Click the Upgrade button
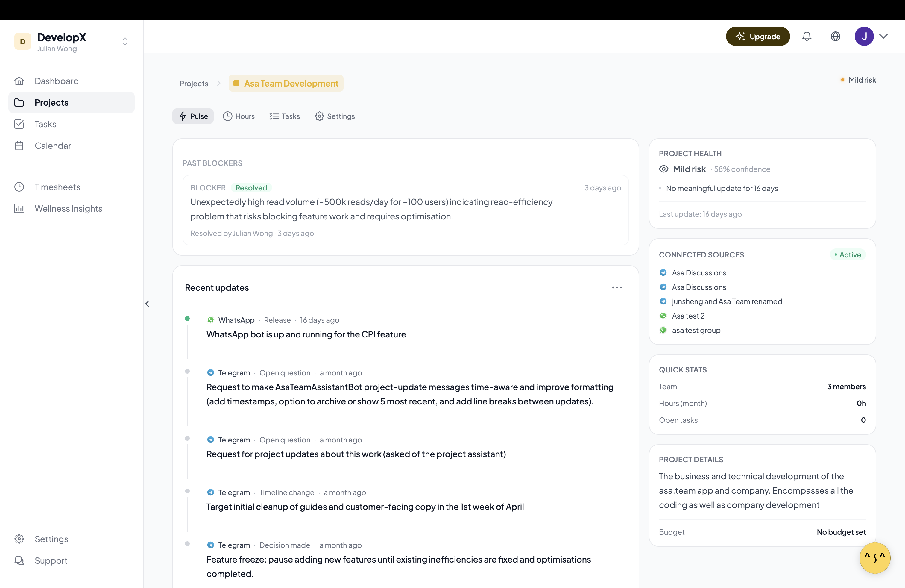Image resolution: width=905 pixels, height=588 pixels. [x=757, y=36]
